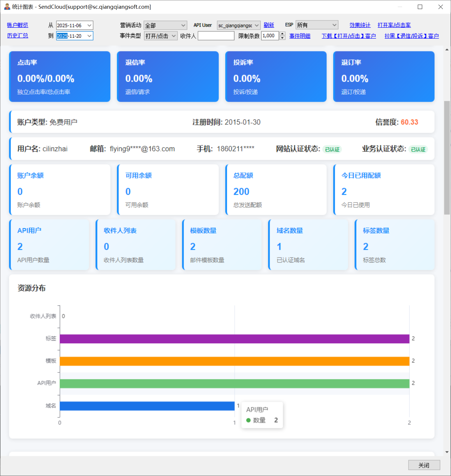
Task: Increase the 限制条数 limit with up arrow
Action: (x=282, y=34)
